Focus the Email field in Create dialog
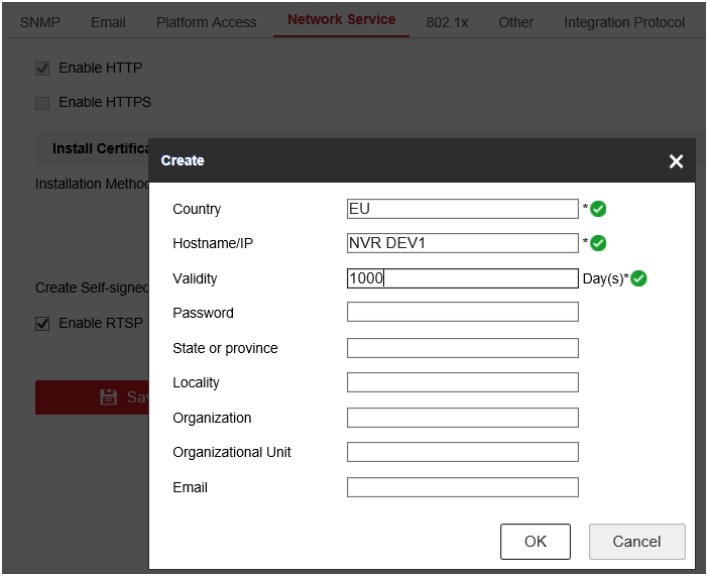 tap(462, 487)
